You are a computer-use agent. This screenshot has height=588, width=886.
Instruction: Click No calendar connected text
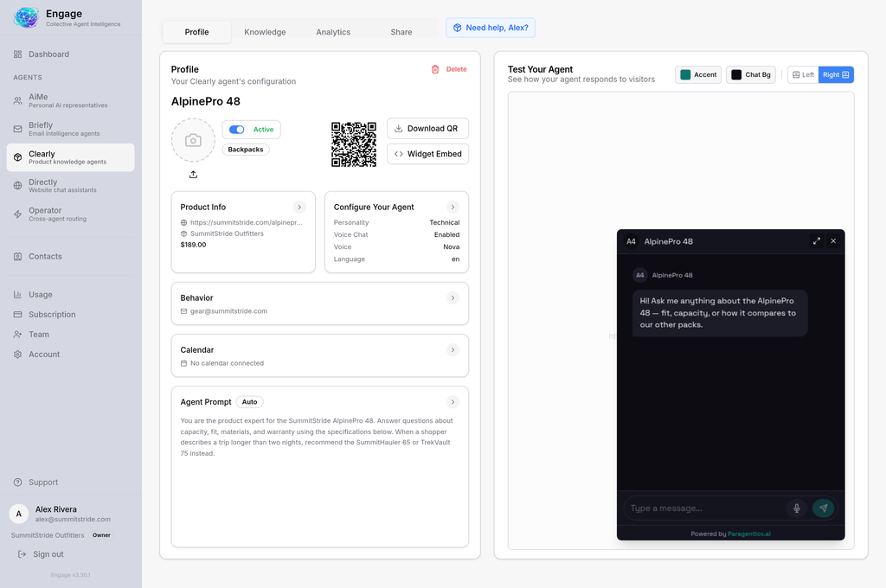pos(228,363)
